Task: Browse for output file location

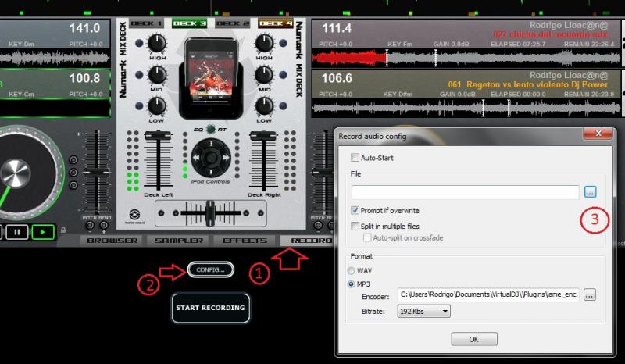Action: click(590, 192)
